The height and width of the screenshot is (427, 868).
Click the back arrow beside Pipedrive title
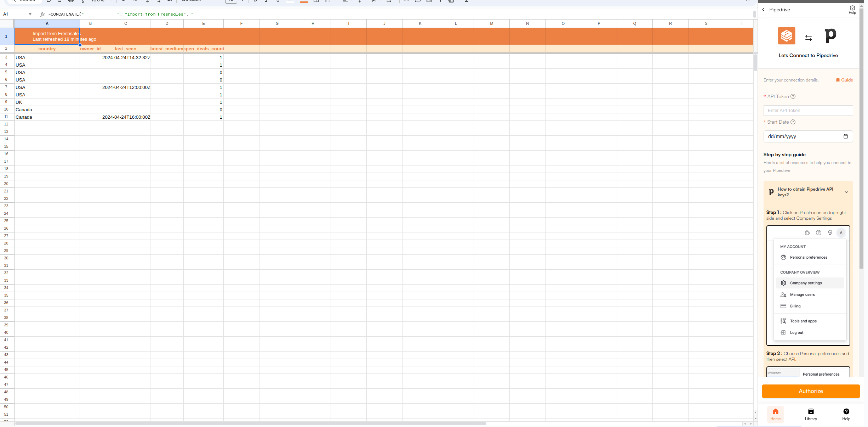coord(764,10)
